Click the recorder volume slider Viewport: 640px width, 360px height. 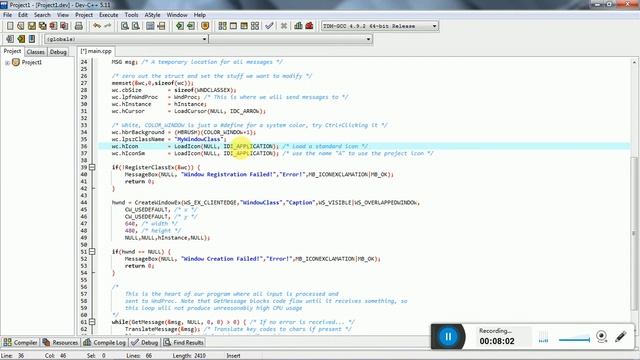point(574,339)
